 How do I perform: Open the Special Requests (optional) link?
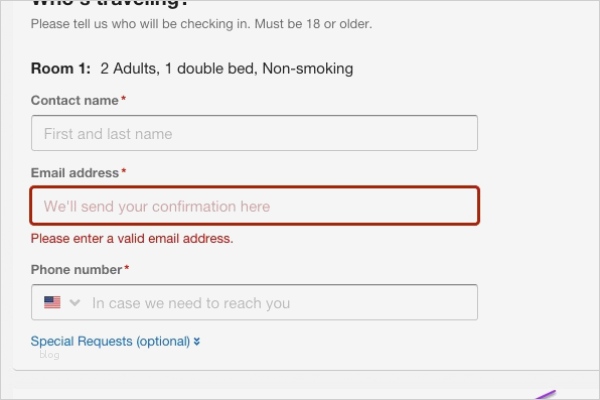(110, 341)
